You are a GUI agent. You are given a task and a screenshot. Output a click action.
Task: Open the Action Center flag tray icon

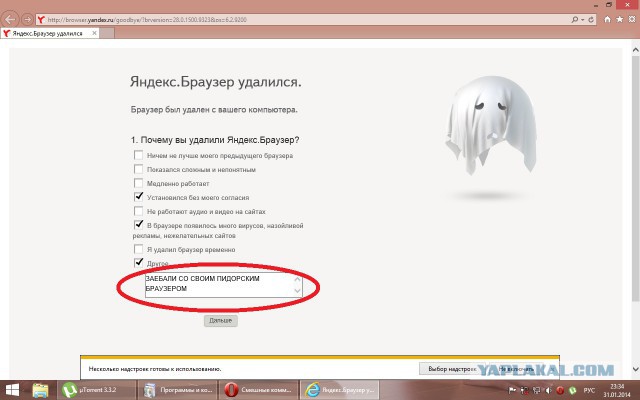[512, 391]
